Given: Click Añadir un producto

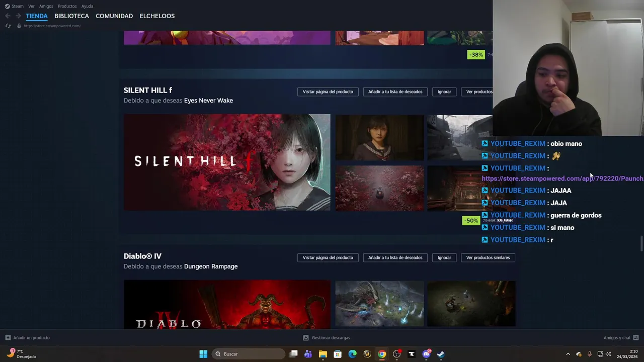Looking at the screenshot, I should tap(28, 338).
